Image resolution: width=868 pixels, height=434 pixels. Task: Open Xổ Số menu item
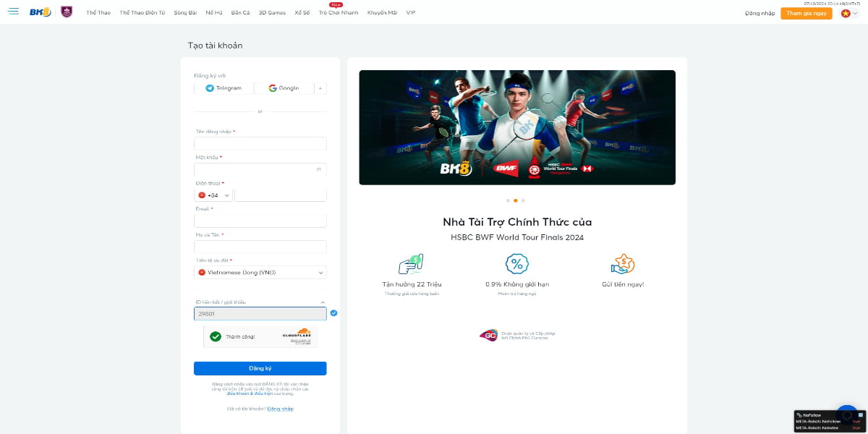click(302, 13)
